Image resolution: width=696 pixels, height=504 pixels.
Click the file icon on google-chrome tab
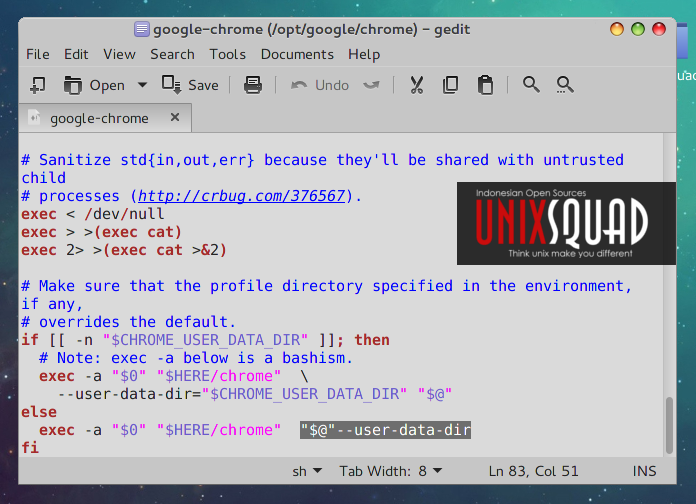[x=34, y=118]
